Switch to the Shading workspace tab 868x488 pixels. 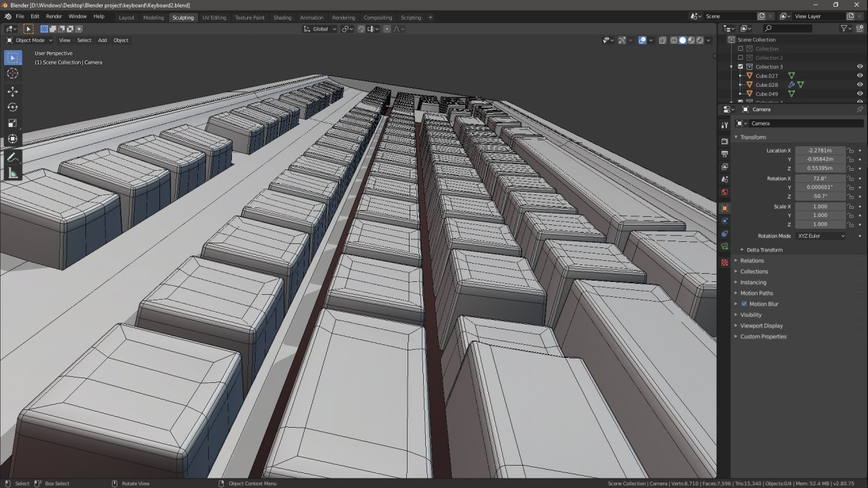point(282,17)
